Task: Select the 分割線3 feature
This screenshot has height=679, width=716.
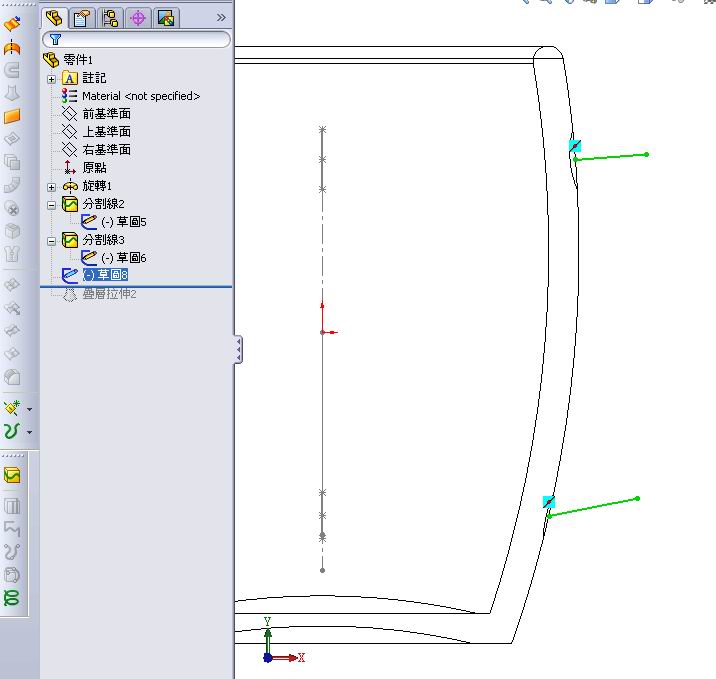Action: point(103,240)
